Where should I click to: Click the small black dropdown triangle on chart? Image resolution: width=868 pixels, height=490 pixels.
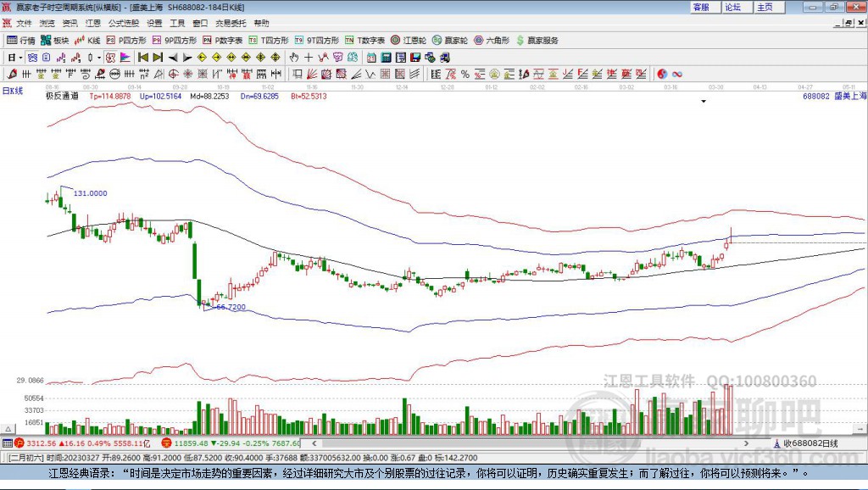704,102
